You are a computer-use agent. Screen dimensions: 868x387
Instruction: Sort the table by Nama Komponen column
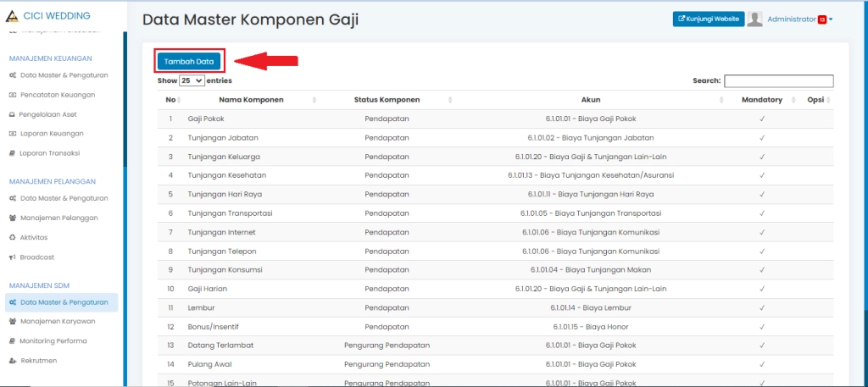(x=244, y=100)
